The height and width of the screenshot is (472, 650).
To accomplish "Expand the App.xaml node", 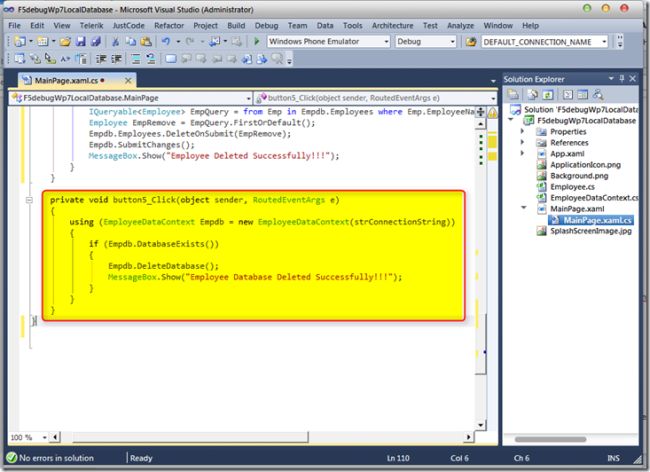I will point(522,153).
